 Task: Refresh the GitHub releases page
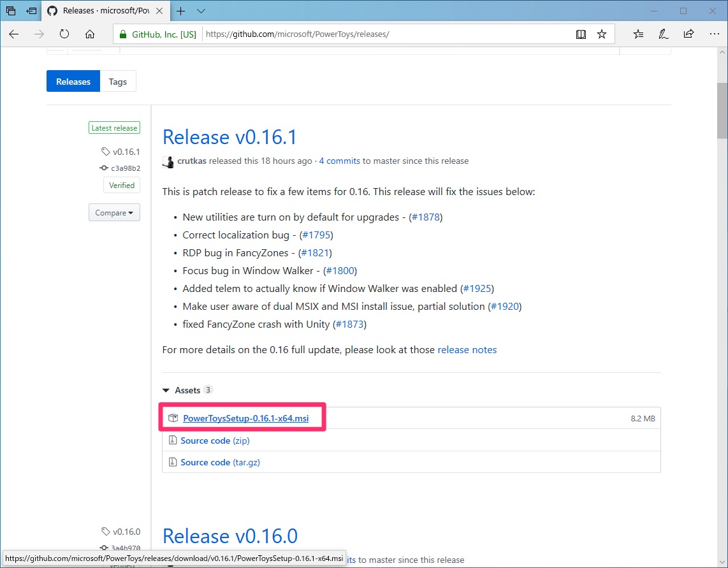tap(64, 34)
